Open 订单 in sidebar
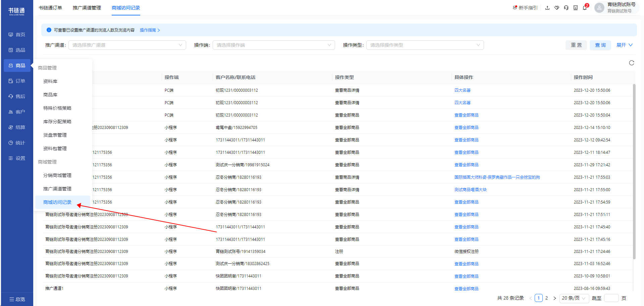This screenshot has width=644, height=306. (x=17, y=81)
